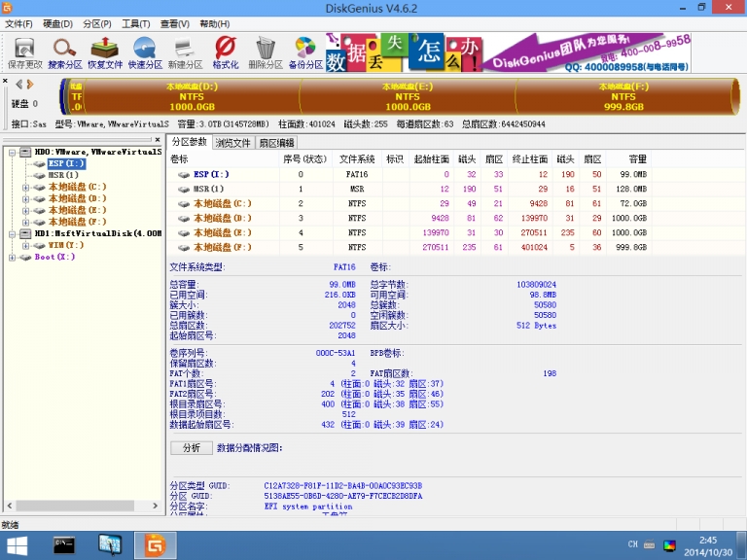The image size is (747, 560).
Task: Select Boot (X:) tree item
Action: pos(54,257)
